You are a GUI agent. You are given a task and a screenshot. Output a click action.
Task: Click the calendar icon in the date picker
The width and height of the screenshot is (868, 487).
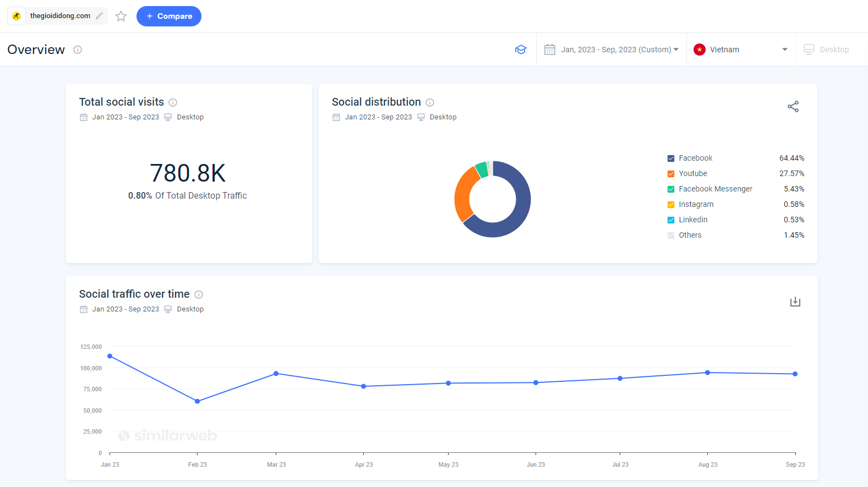pos(550,50)
